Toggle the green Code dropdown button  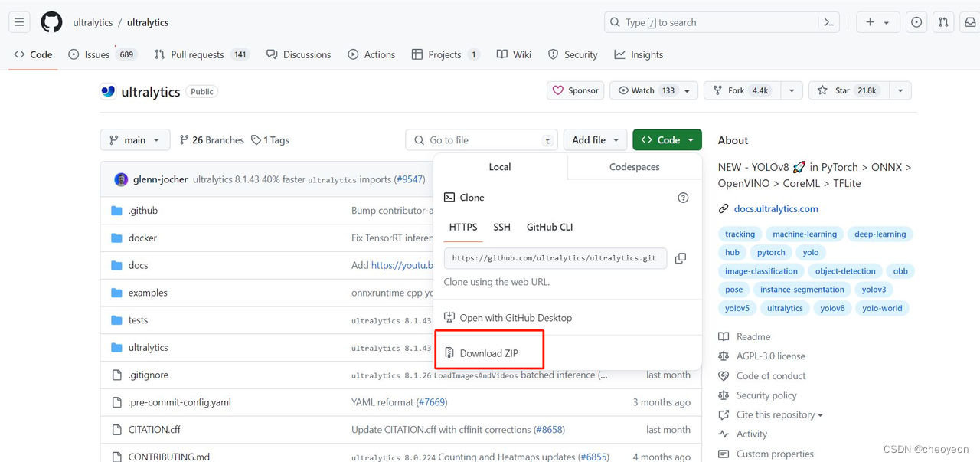pos(667,140)
